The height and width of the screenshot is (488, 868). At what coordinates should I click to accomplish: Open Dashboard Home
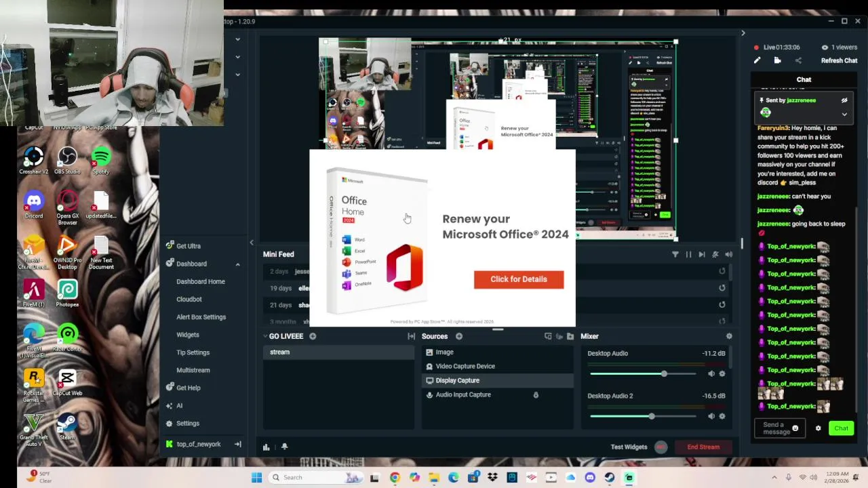[201, 281]
